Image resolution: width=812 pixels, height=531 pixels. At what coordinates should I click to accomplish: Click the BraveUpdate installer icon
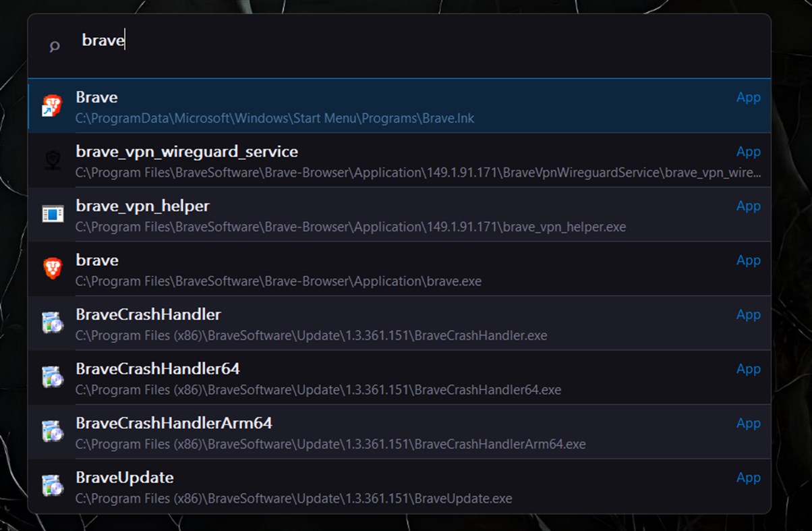[52, 486]
